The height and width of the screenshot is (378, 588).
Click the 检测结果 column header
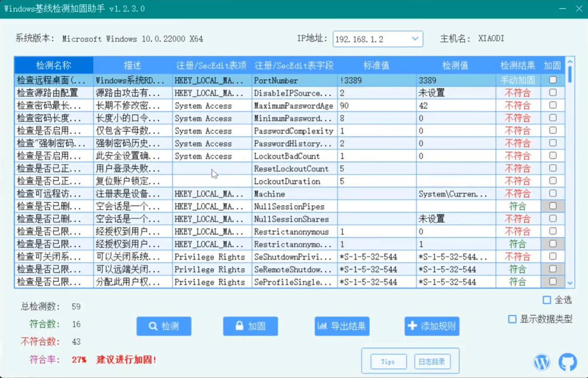coord(518,65)
